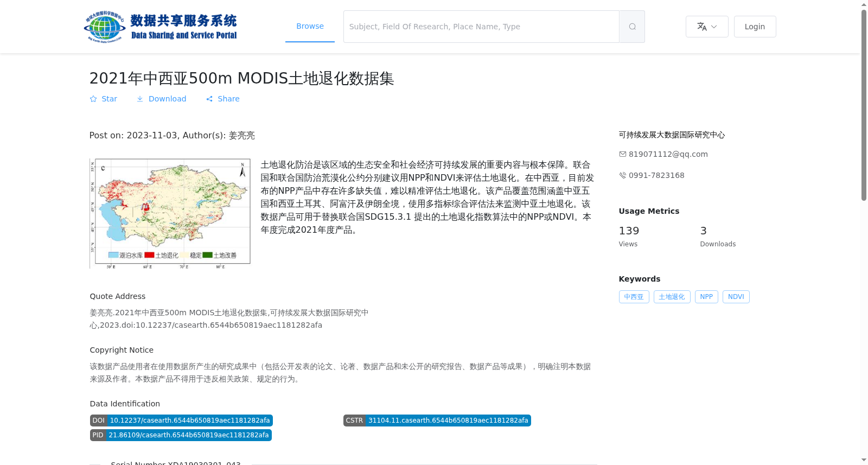868x465 pixels.
Task: Click the Share link text
Action: click(228, 99)
